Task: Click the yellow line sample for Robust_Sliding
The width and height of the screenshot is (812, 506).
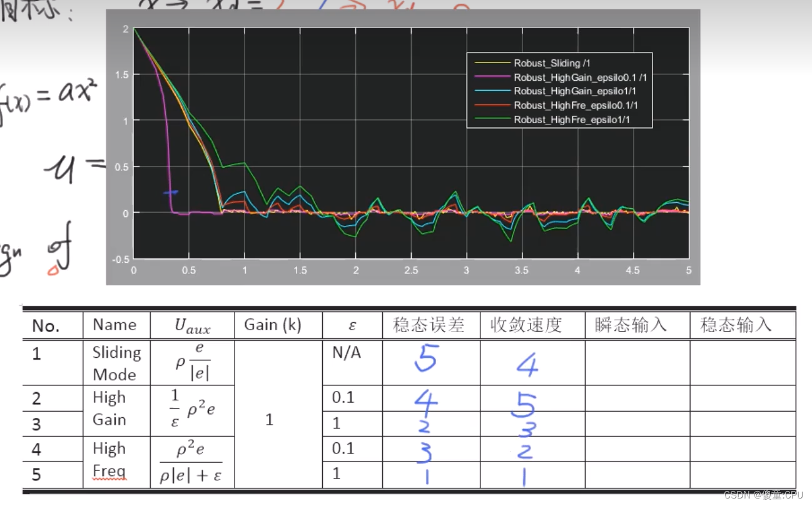Action: pyautogui.click(x=493, y=63)
